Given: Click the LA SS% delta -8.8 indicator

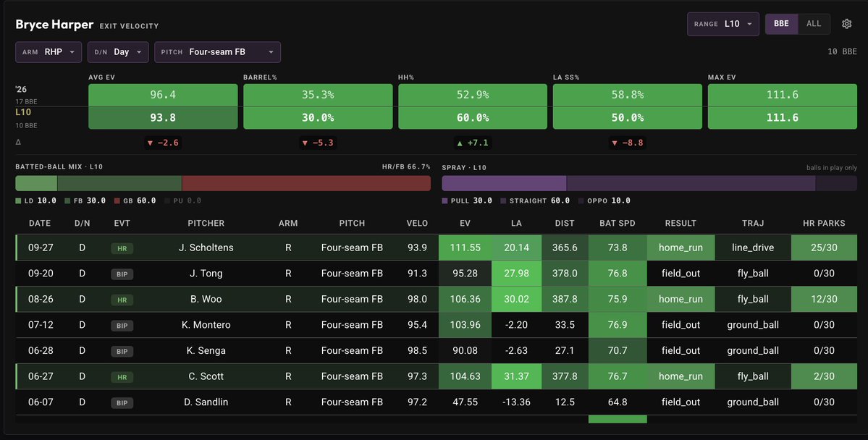Looking at the screenshot, I should click(x=627, y=143).
